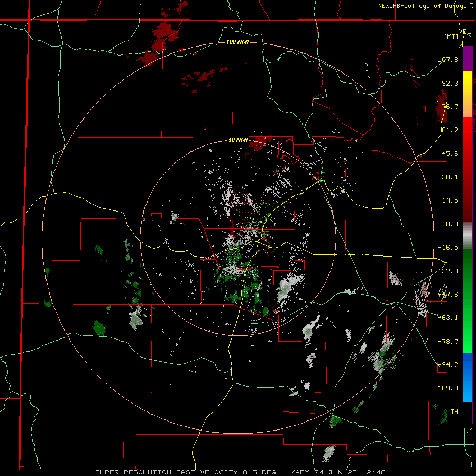Select the 107.8 velocity scale value
The image size is (476, 476).
(448, 59)
